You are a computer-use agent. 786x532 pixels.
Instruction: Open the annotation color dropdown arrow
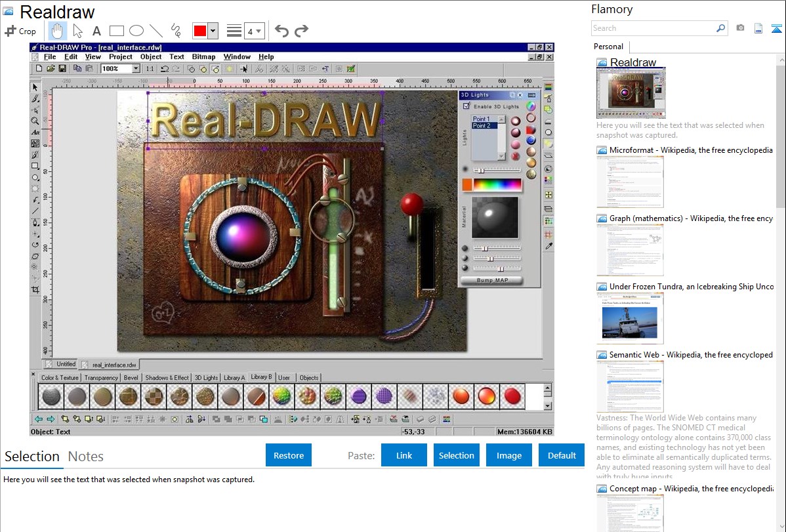[x=213, y=31]
